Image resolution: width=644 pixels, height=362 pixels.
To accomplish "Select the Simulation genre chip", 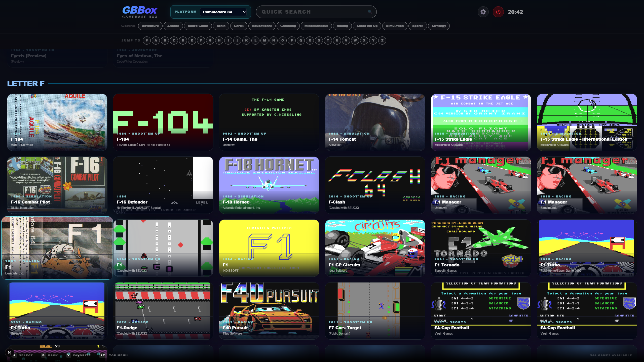I will pos(395,26).
